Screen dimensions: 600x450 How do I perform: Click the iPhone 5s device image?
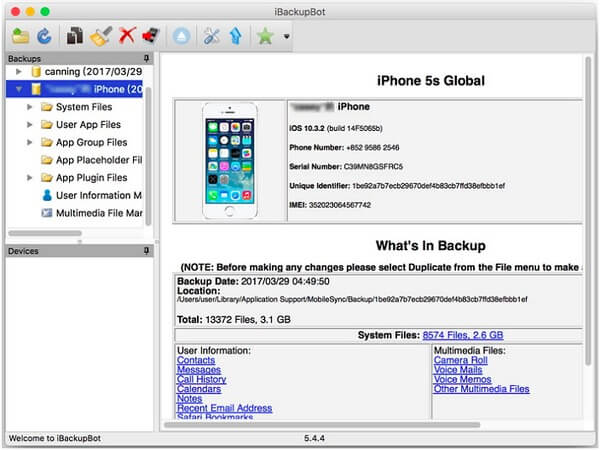pos(230,161)
